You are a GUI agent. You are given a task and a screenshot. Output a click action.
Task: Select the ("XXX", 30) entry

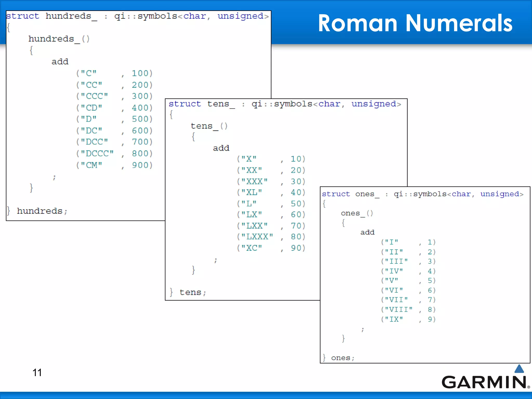[271, 181]
